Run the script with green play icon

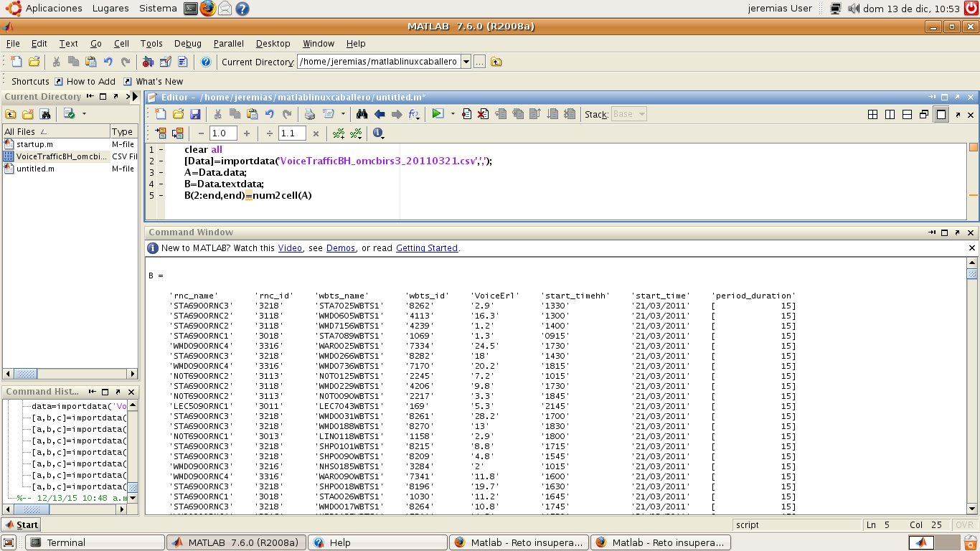pos(438,114)
